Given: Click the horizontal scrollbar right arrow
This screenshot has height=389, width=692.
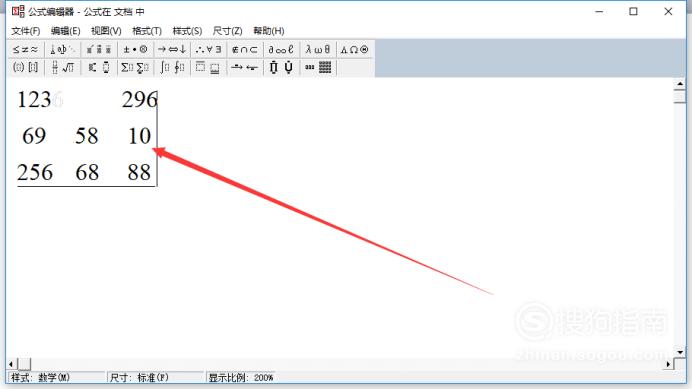Looking at the screenshot, I should tap(669, 364).
